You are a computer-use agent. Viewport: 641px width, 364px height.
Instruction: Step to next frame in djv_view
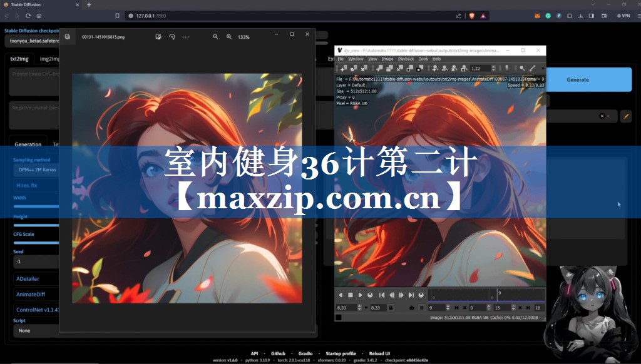(x=401, y=295)
